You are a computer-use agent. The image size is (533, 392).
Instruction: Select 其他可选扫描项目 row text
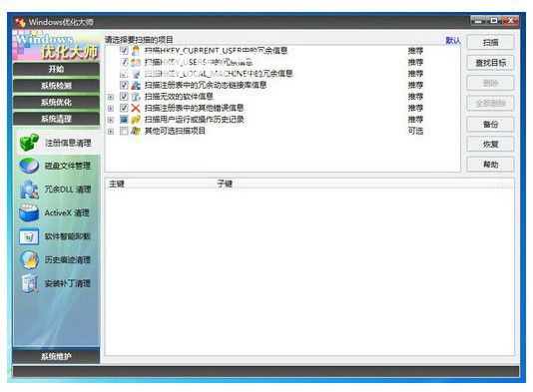[x=175, y=131]
